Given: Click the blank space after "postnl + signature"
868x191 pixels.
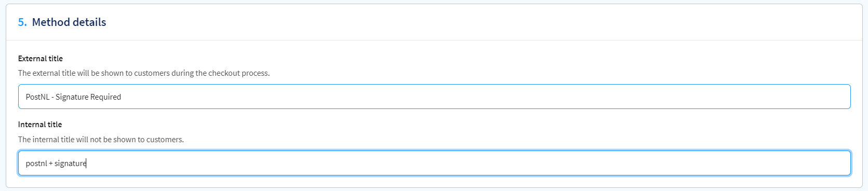Looking at the screenshot, I should [468, 163].
